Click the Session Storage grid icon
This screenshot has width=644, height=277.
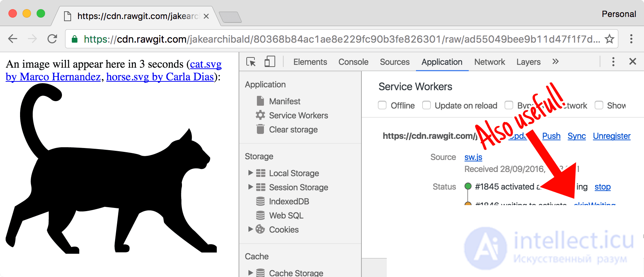(x=261, y=187)
